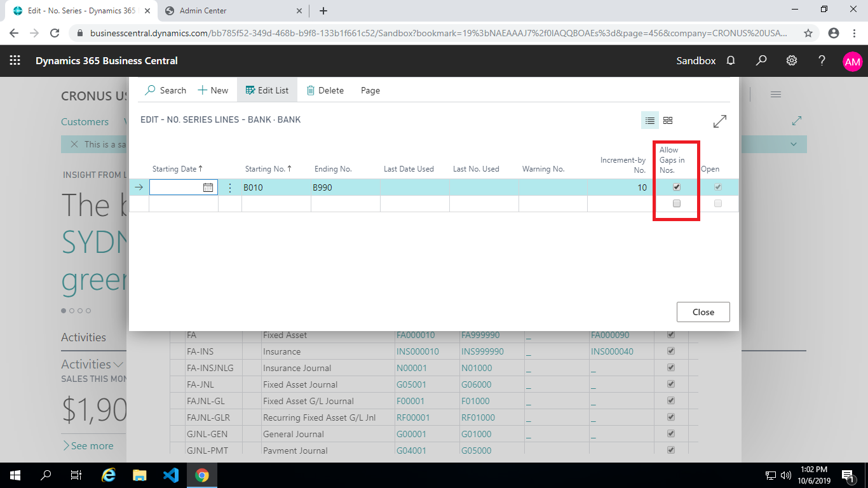
Task: Click the Ending No. cell B990
Action: (345, 187)
